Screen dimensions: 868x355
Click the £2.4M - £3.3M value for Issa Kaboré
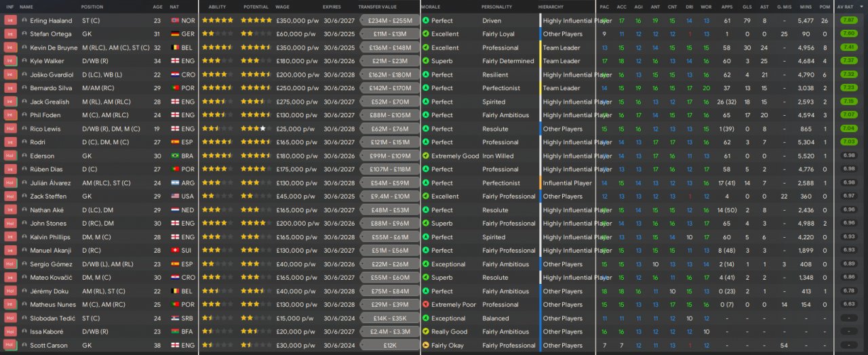coord(389,332)
